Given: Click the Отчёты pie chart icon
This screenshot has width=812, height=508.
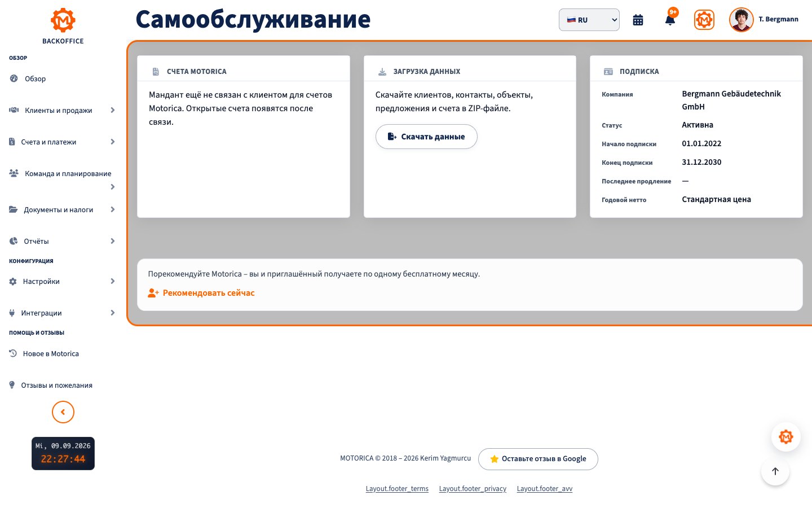Looking at the screenshot, I should pyautogui.click(x=14, y=241).
